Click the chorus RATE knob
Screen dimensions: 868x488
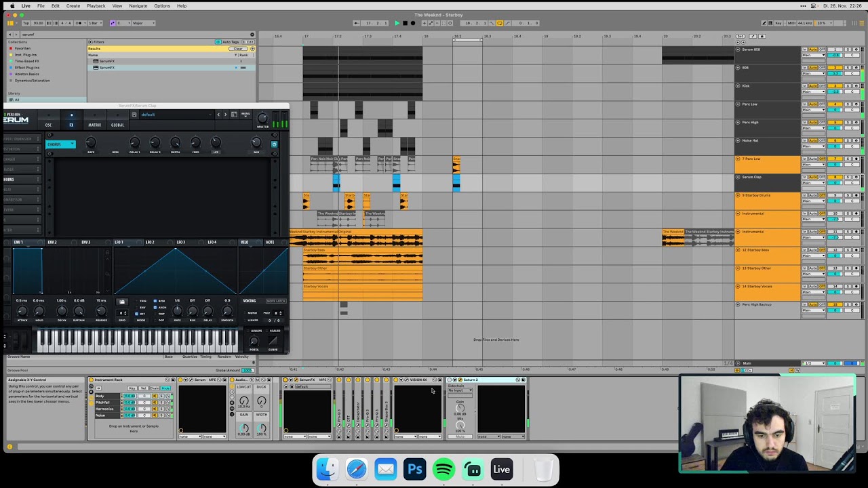coord(91,142)
